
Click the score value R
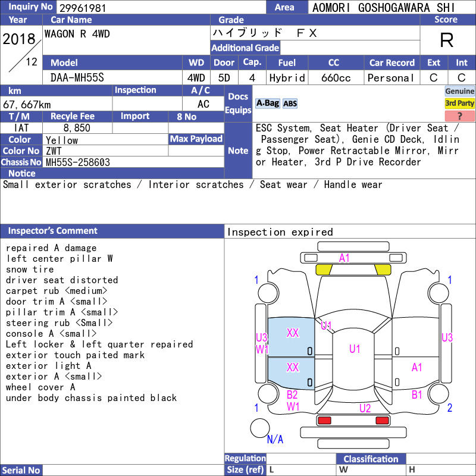[x=447, y=40]
